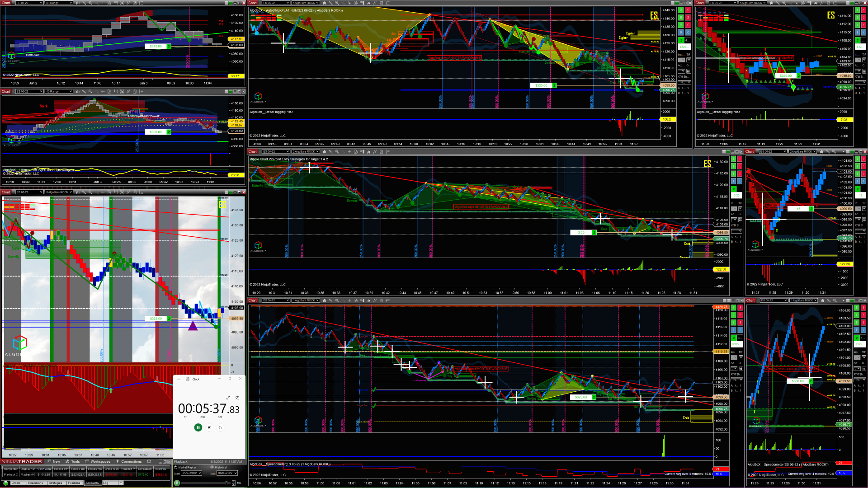Add a new tab with the plus button
868x488 pixels.
tap(121, 483)
